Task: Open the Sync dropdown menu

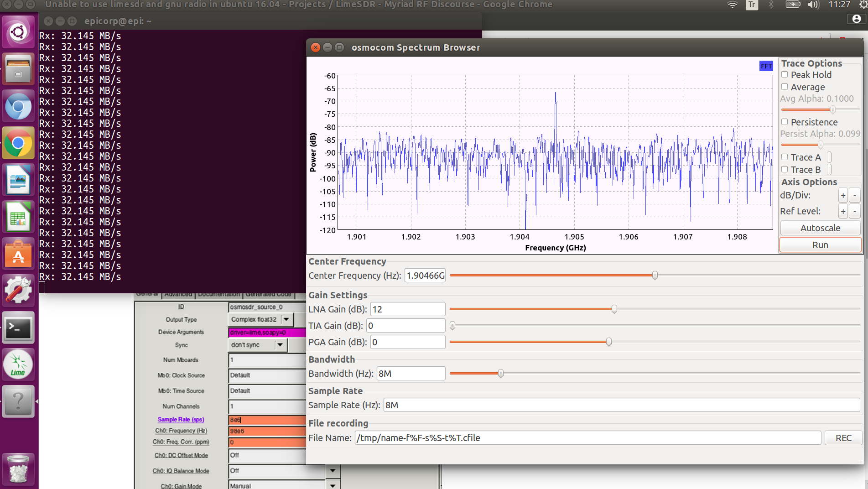Action: click(x=280, y=345)
